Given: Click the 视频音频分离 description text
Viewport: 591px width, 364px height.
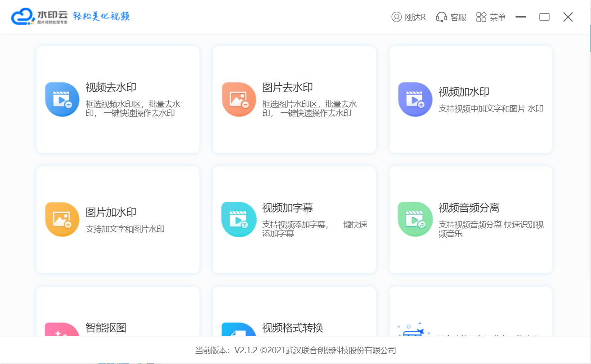Looking at the screenshot, I should coord(491,229).
